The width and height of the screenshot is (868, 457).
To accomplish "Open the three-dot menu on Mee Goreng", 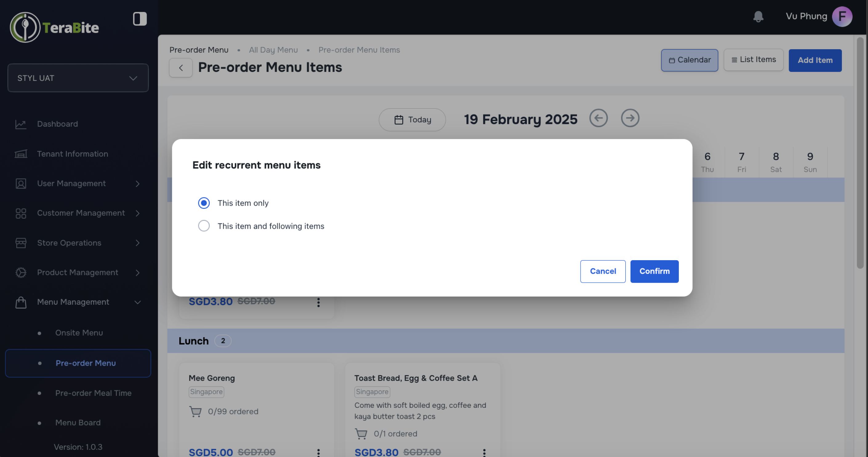I will click(318, 453).
